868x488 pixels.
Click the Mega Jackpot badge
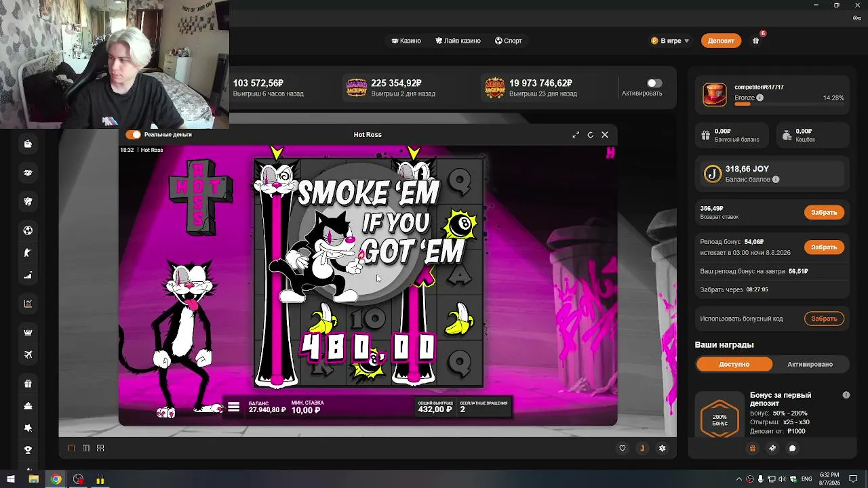[495, 87]
